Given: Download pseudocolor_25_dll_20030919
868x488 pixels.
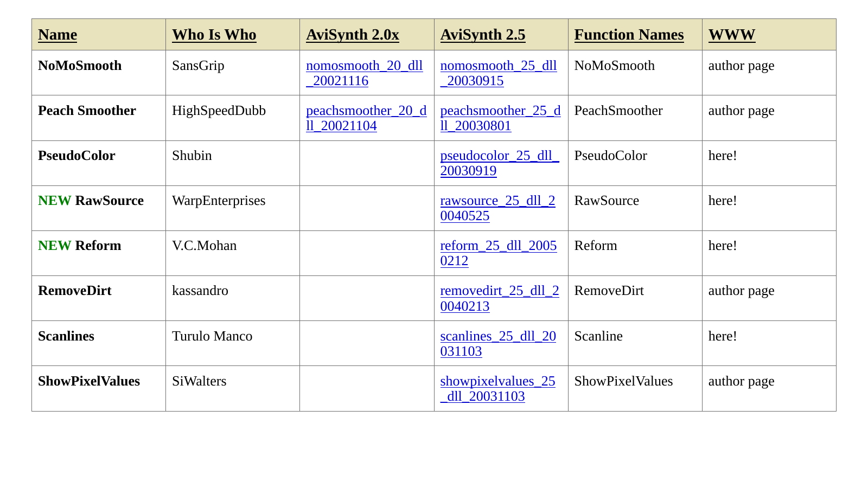Looking at the screenshot, I should 500,163.
